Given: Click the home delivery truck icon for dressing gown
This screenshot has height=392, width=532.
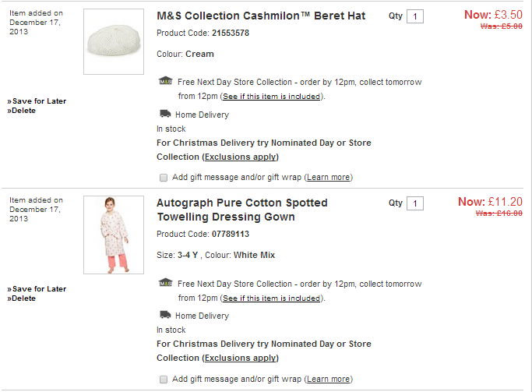Looking at the screenshot, I should click(164, 315).
